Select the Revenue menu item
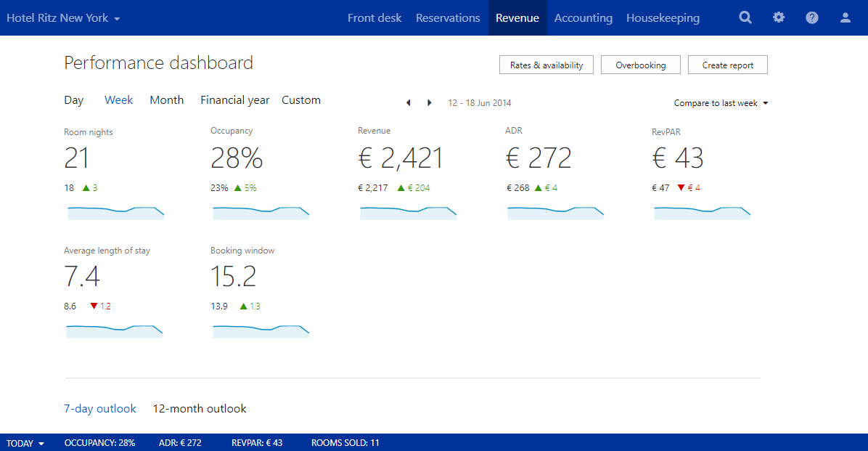This screenshot has height=451, width=868. coord(517,17)
